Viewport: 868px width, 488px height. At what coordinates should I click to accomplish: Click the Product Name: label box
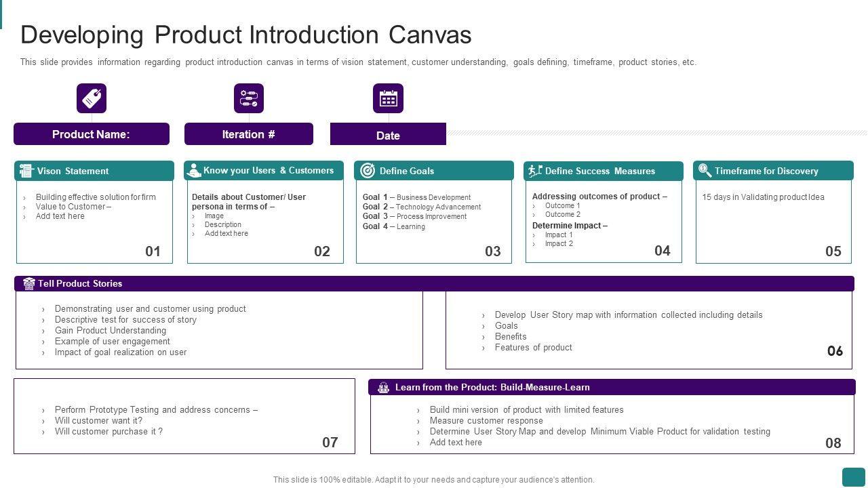point(92,134)
